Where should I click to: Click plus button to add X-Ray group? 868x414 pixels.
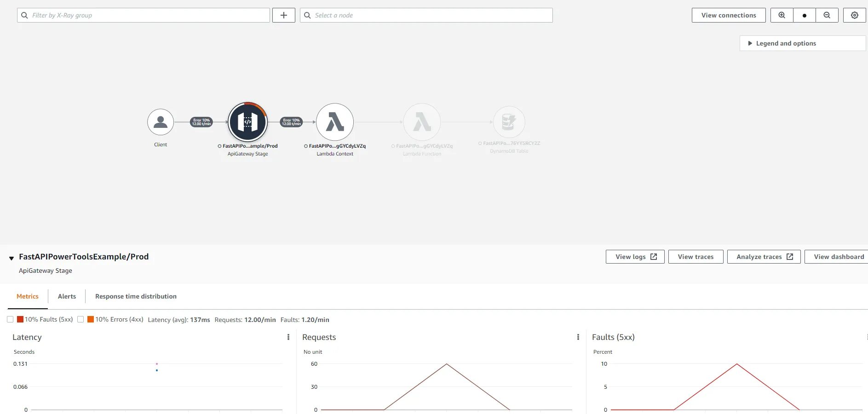284,15
